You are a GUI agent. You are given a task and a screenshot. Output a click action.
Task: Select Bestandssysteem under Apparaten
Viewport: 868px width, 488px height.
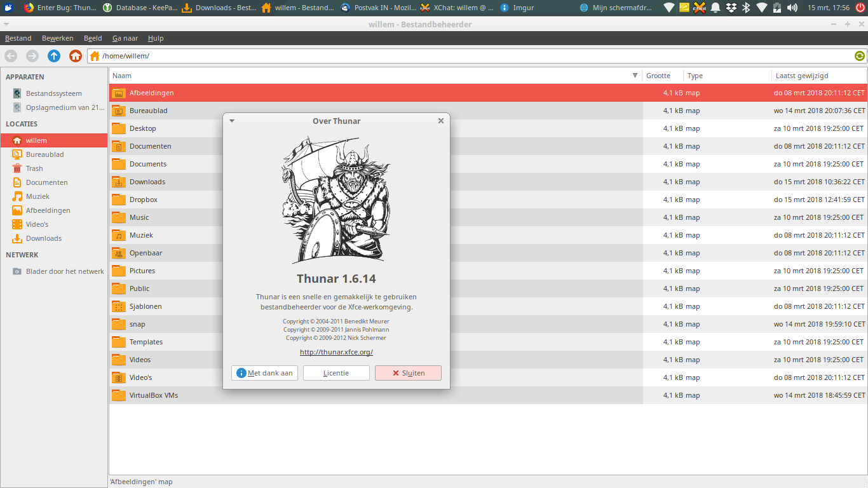pyautogui.click(x=53, y=93)
